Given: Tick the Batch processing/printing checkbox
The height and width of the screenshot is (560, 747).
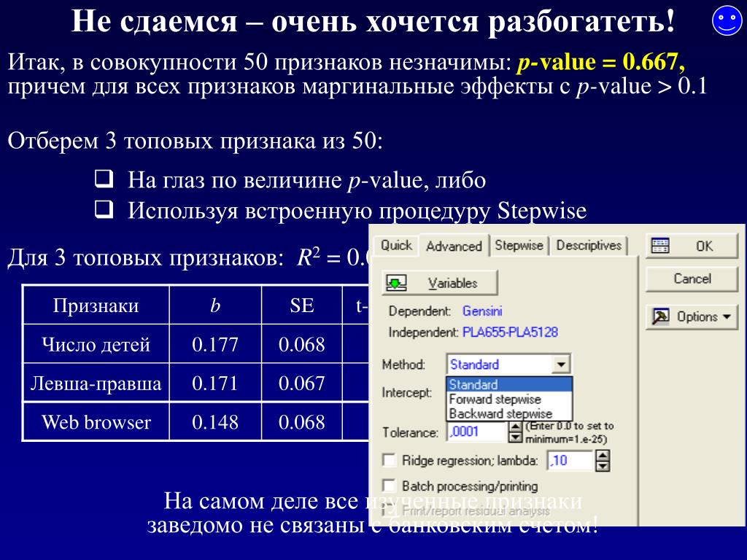Looking at the screenshot, I should [390, 486].
